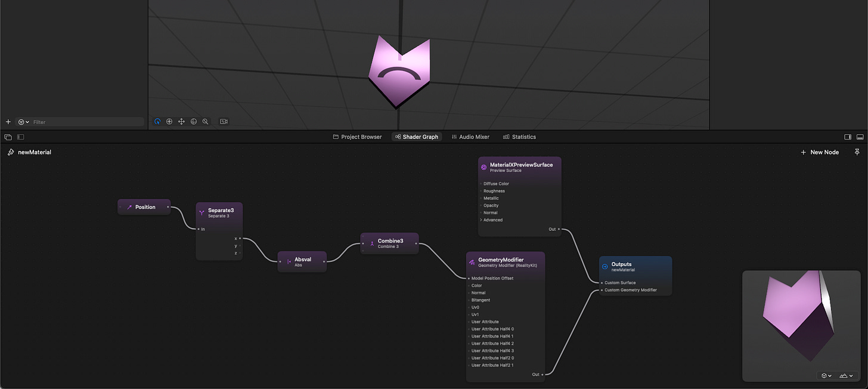Image resolution: width=868 pixels, height=389 pixels.
Task: Click the overlapping windows icon in editor bar
Action: [x=8, y=137]
